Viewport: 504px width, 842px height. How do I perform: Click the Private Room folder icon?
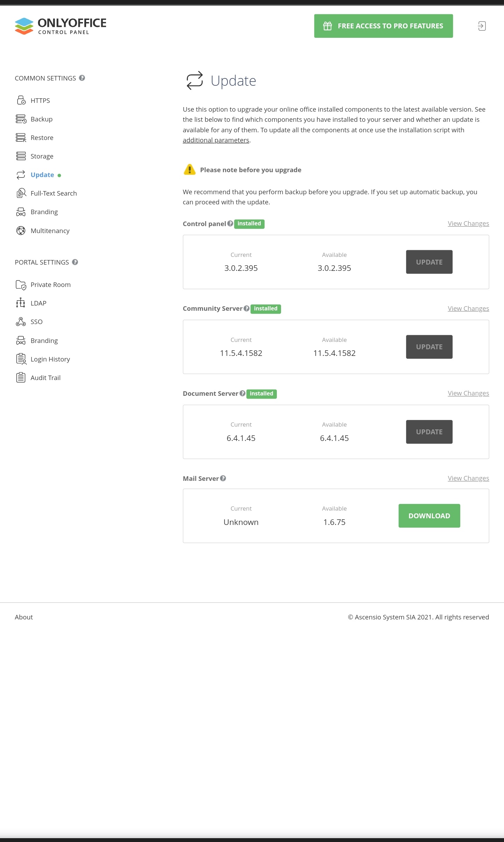21,285
